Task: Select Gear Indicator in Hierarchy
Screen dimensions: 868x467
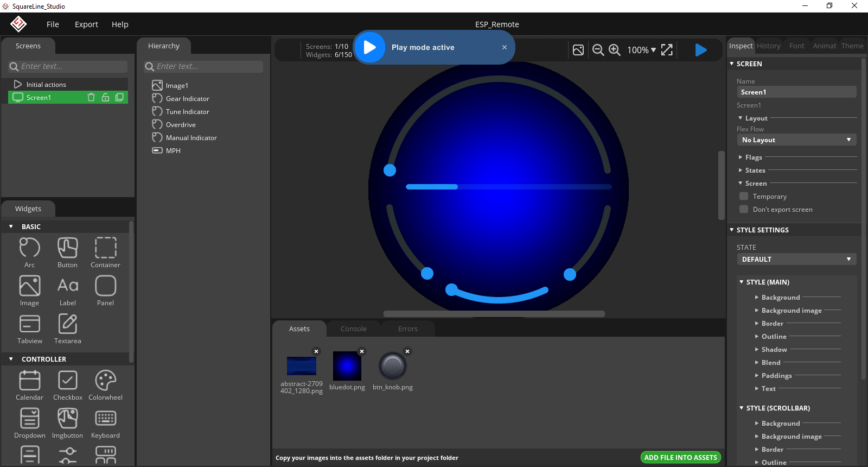Action: tap(188, 98)
